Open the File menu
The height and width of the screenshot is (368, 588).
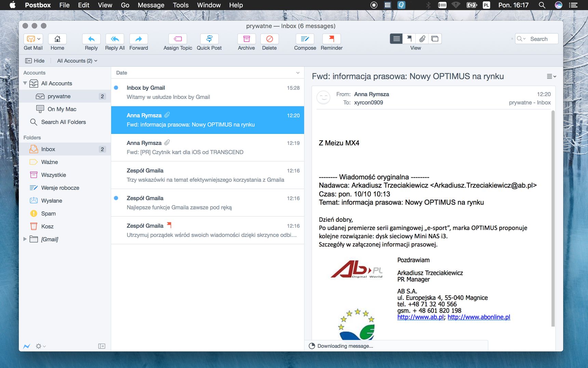(64, 5)
